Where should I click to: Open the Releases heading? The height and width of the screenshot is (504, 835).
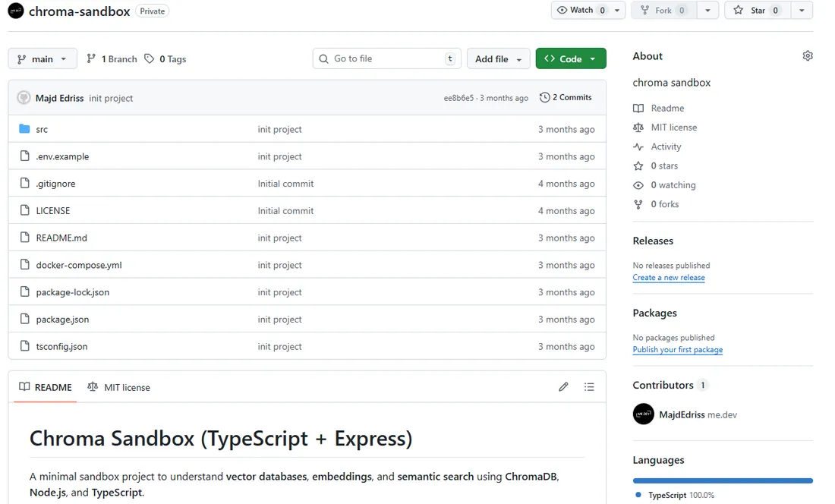tap(653, 241)
